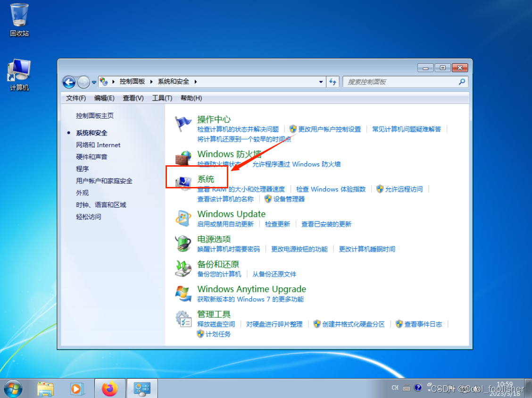Select 硬件和声音 category

coord(91,157)
